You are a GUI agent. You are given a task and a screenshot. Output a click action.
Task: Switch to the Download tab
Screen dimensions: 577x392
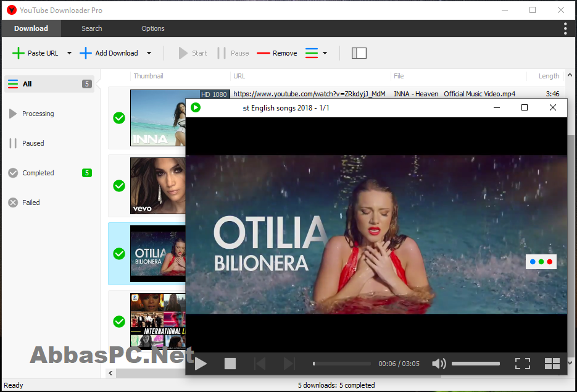coord(31,28)
